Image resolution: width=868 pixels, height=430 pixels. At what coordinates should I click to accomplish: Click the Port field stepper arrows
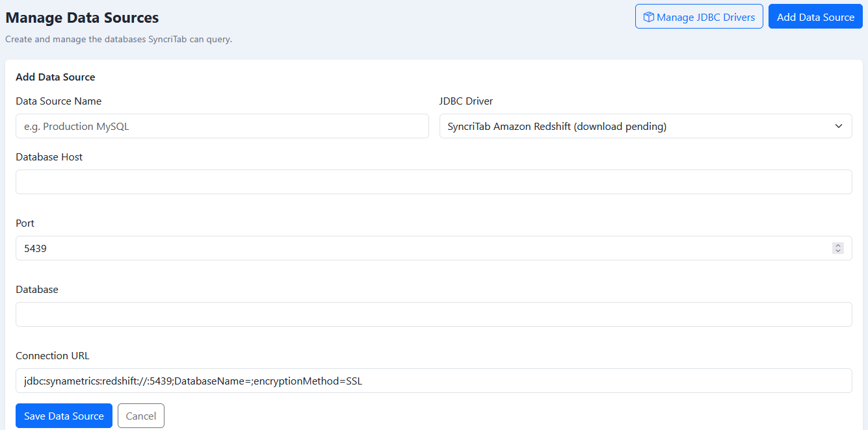point(838,248)
